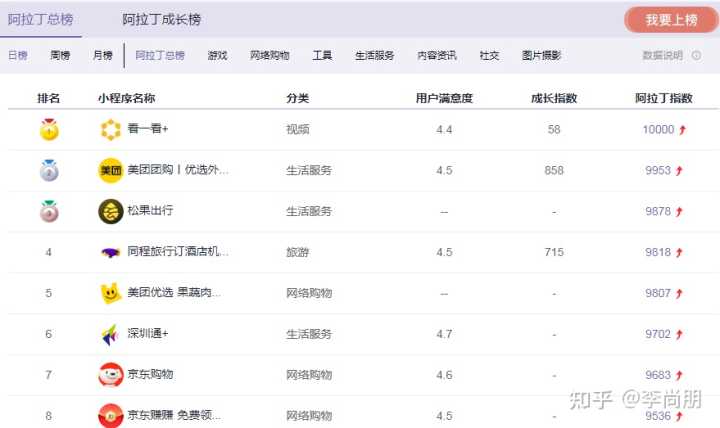Select the 周榜 weekly ranking
This screenshot has width=720, height=428.
(x=60, y=56)
